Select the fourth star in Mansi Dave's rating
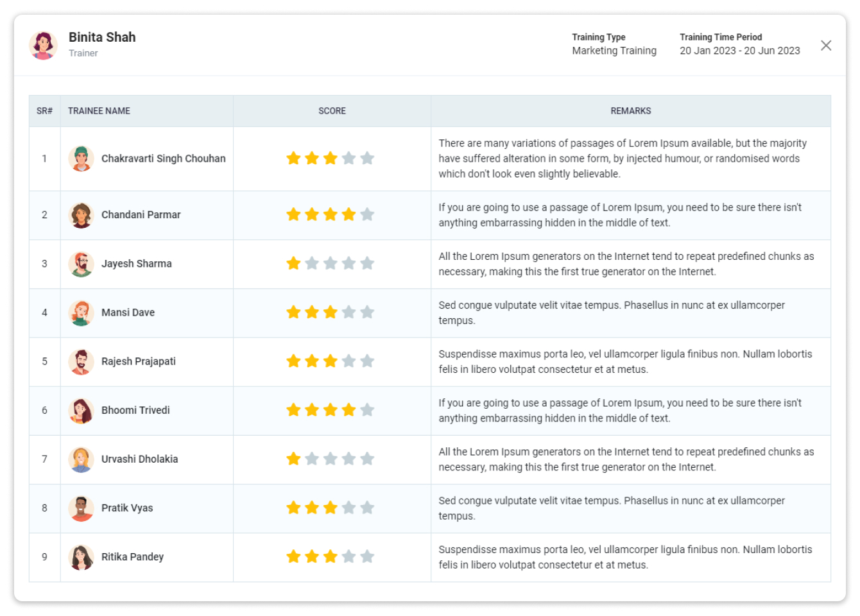The width and height of the screenshot is (860, 616). pos(349,312)
